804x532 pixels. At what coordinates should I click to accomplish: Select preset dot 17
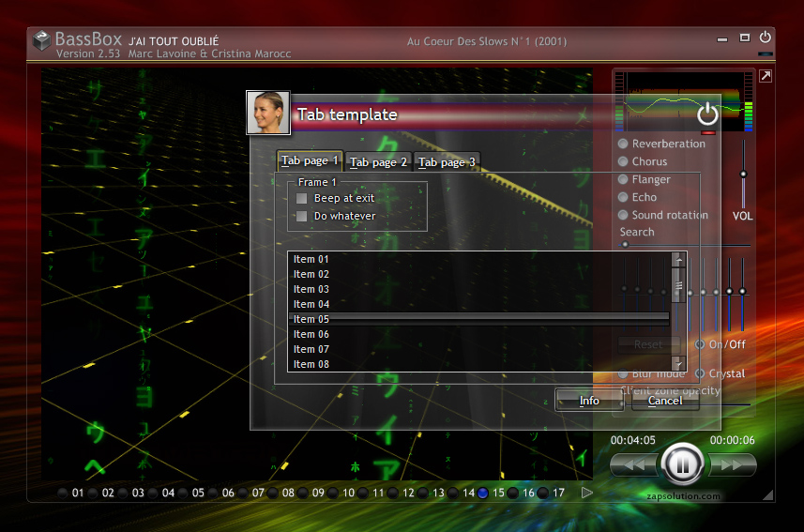[x=543, y=493]
